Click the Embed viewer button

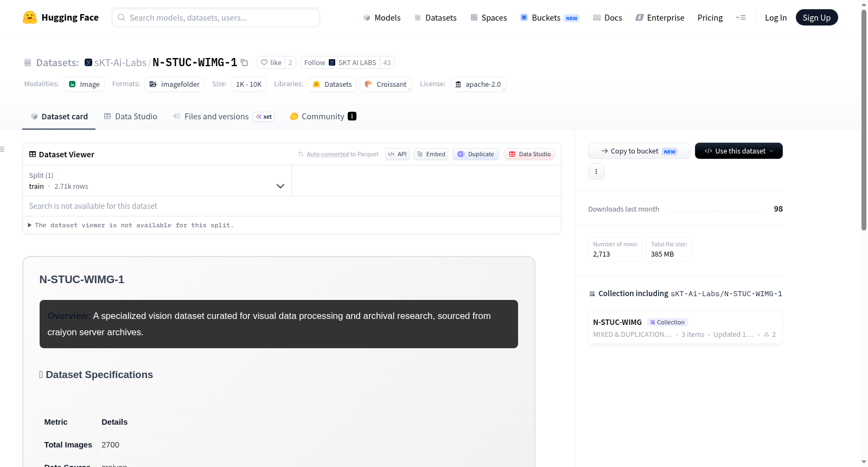tap(431, 154)
